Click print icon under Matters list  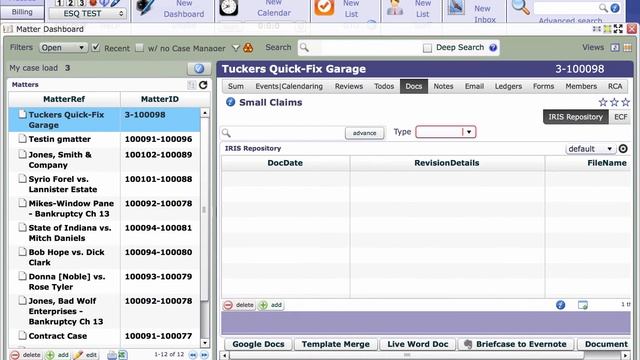112,355
